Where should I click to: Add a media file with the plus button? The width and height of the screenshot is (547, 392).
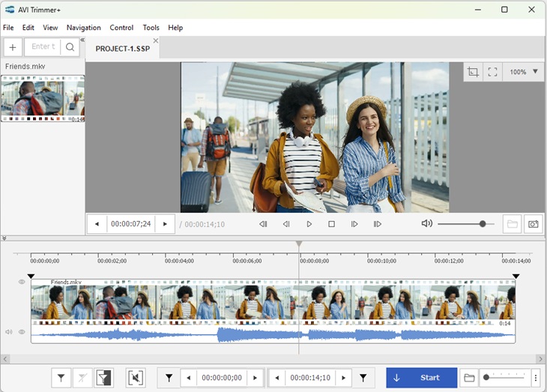(13, 47)
